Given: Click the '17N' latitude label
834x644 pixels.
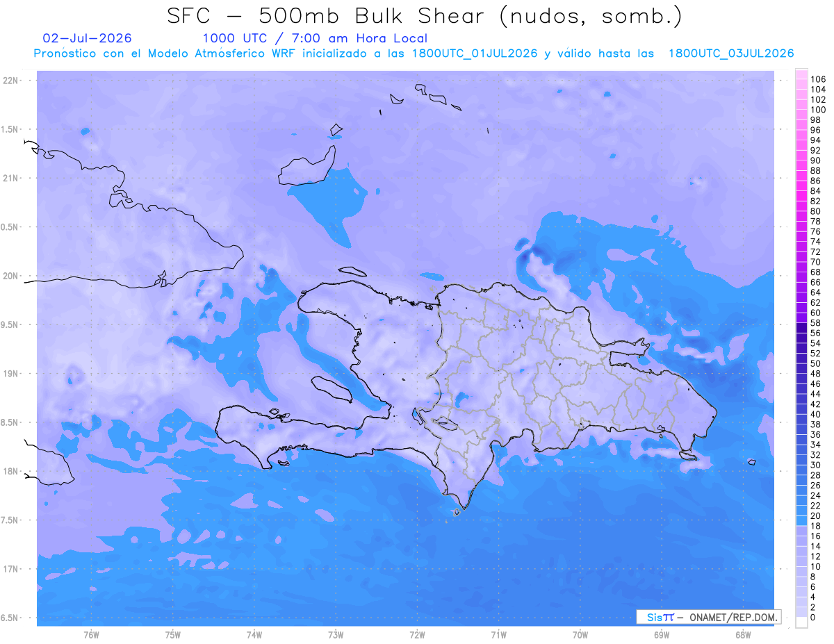Looking at the screenshot, I should pyautogui.click(x=12, y=569).
